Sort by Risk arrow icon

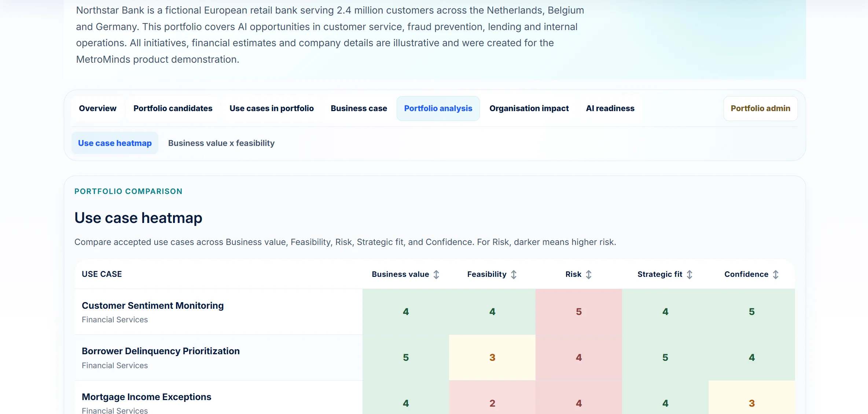pyautogui.click(x=588, y=274)
